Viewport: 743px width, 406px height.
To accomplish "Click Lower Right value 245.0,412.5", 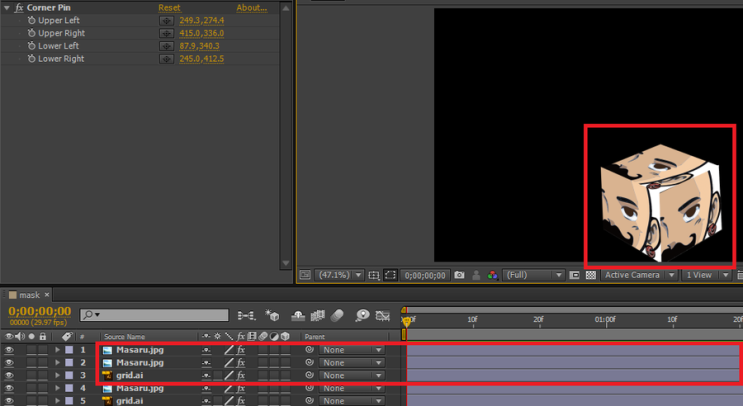I will [x=201, y=59].
